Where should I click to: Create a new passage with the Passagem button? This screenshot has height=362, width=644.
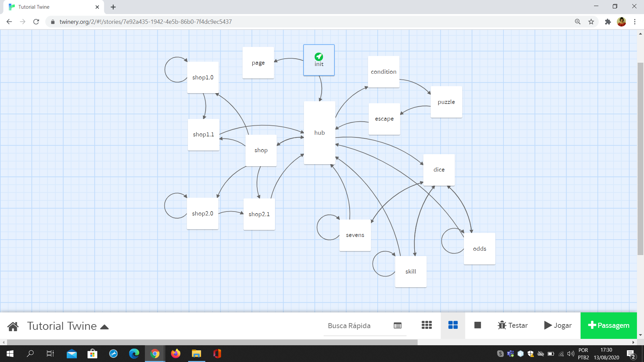tap(608, 325)
